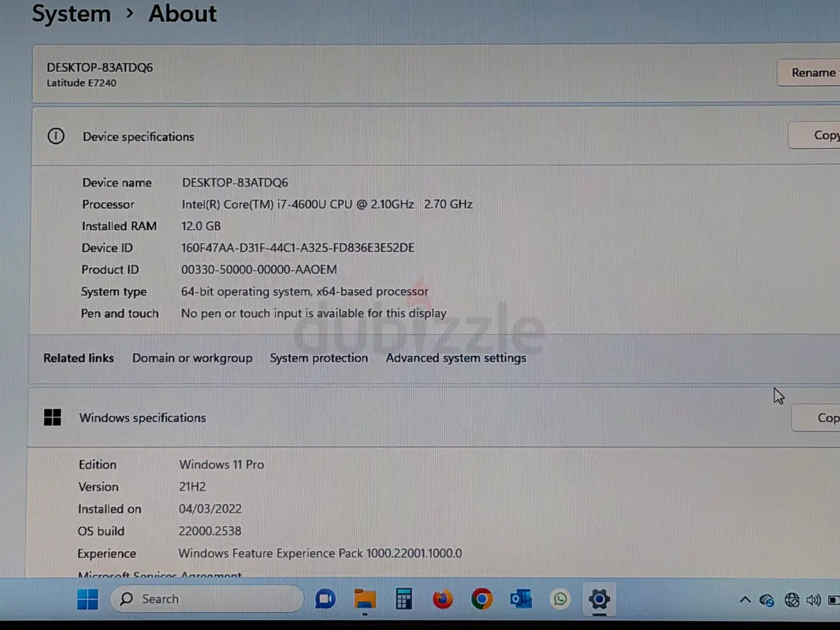Click Windows Feature Experience Pack value
Viewport: 840px width, 630px height.
(320, 554)
